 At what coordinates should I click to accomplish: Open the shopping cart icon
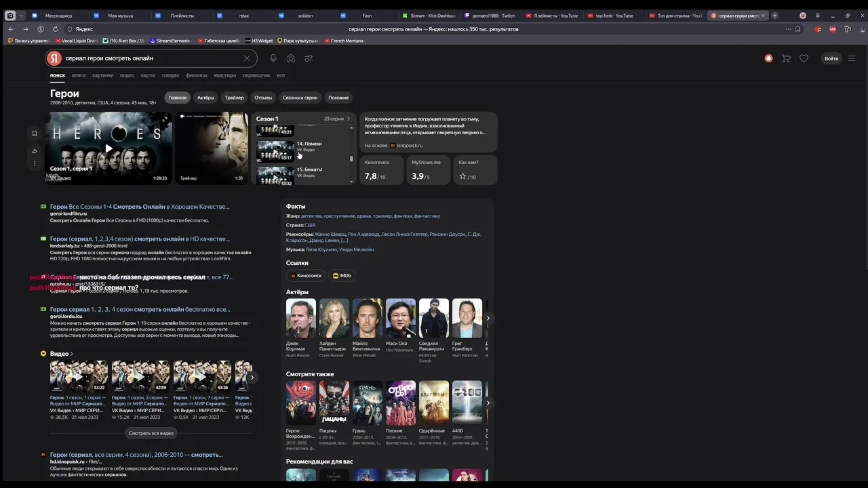786,58
